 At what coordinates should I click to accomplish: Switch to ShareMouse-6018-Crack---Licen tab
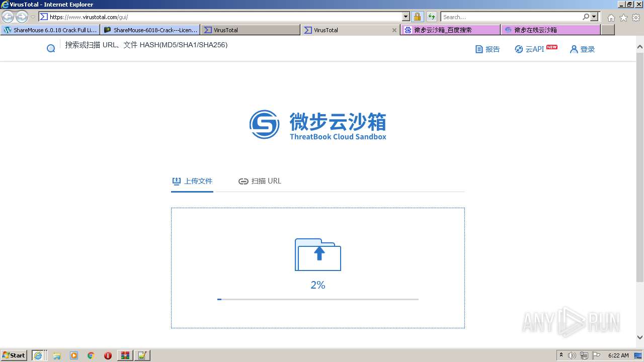click(150, 30)
